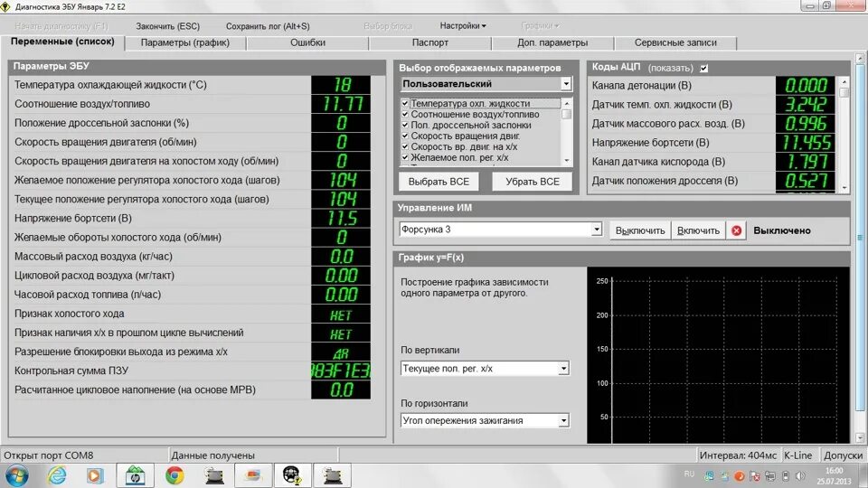Switch to the steering wheel diagnostic app icon
This screenshot has height=488, width=868.
click(292, 475)
